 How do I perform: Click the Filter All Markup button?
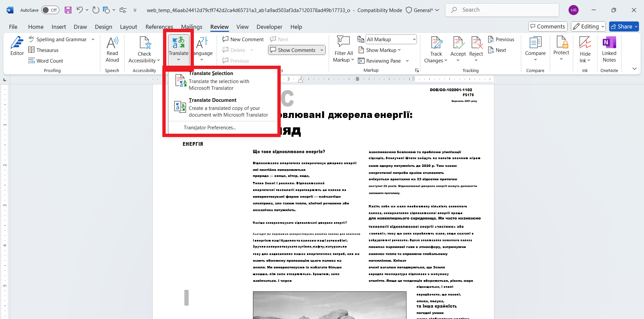tap(344, 49)
